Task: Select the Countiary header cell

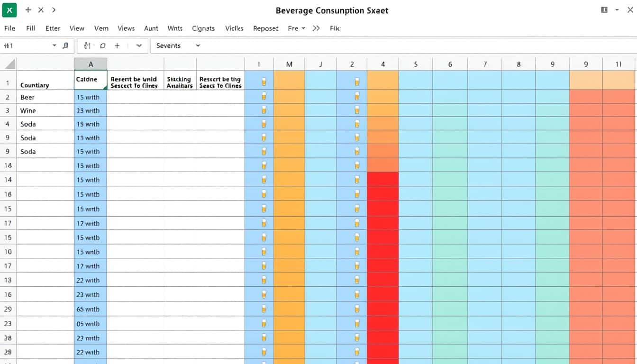Action: (45, 81)
